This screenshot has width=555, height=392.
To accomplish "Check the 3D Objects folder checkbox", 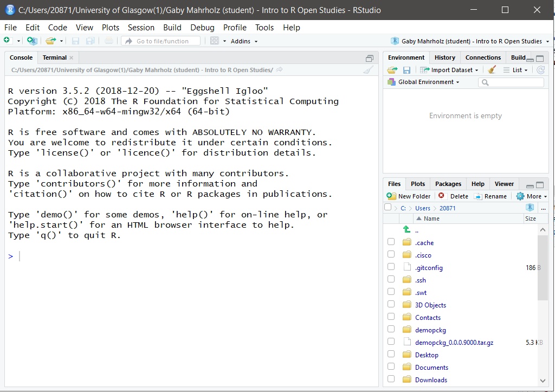I will (391, 304).
